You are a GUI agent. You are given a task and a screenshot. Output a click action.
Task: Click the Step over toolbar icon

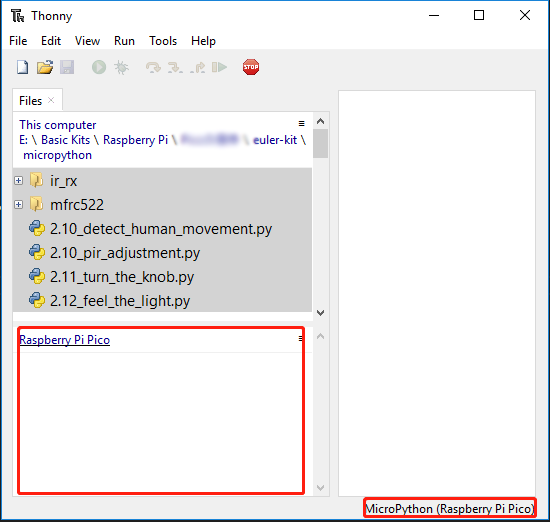tap(153, 67)
